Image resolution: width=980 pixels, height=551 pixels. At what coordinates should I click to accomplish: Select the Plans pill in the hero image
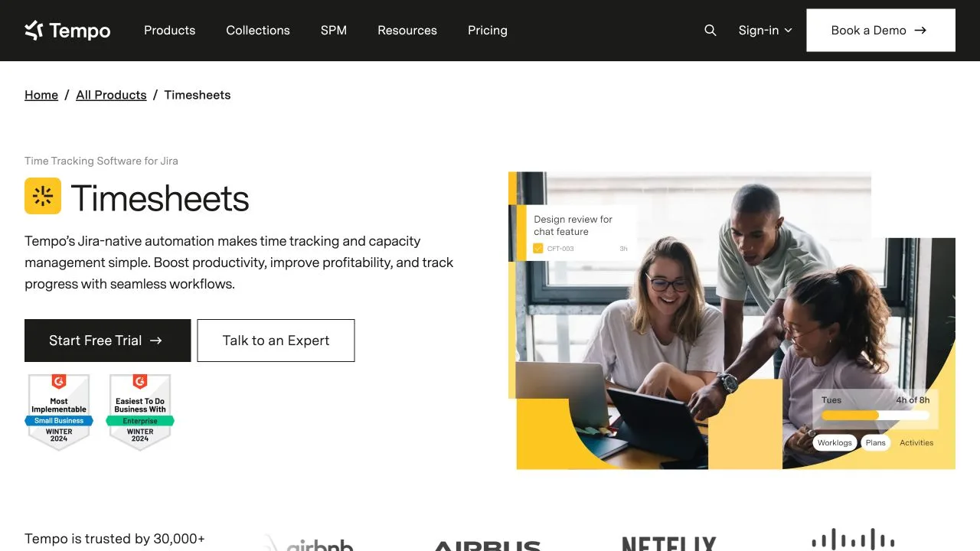876,443
